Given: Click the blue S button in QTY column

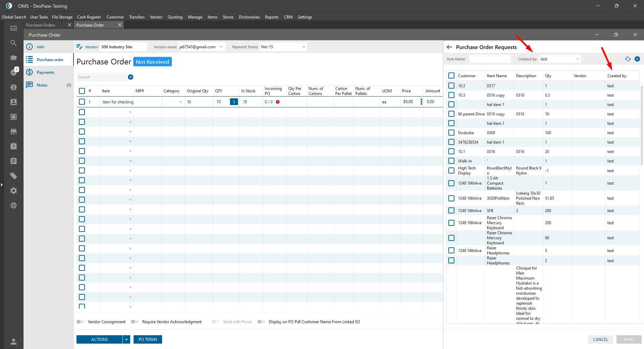Looking at the screenshot, I should [x=234, y=102].
